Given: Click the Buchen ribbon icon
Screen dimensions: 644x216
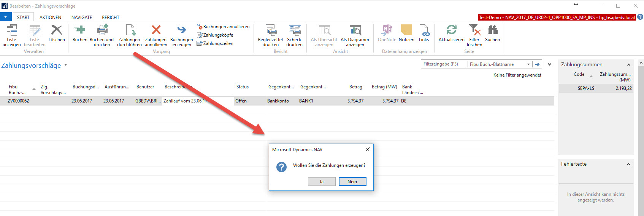Looking at the screenshot, I should coord(80,30).
